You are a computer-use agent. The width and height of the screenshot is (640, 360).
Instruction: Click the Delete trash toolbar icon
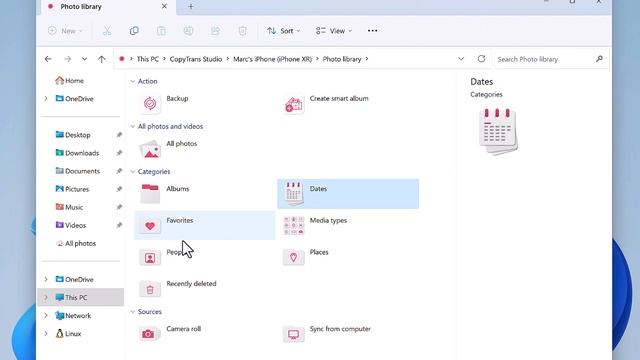242,31
